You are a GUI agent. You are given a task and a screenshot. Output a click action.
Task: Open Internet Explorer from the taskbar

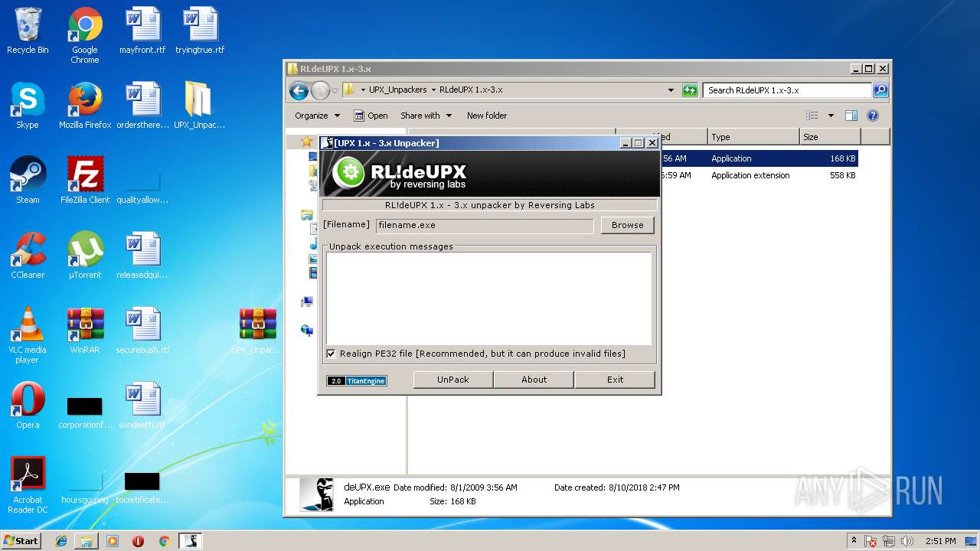coord(61,541)
